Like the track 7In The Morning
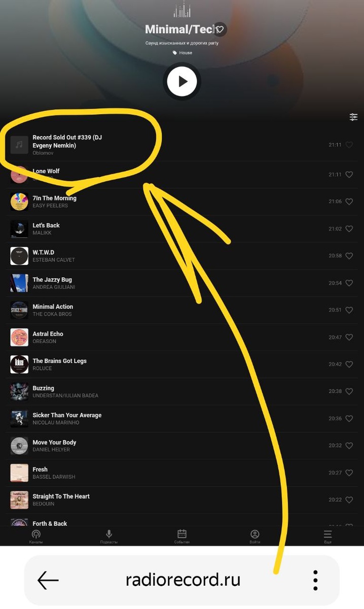364x609 pixels. pyautogui.click(x=349, y=201)
